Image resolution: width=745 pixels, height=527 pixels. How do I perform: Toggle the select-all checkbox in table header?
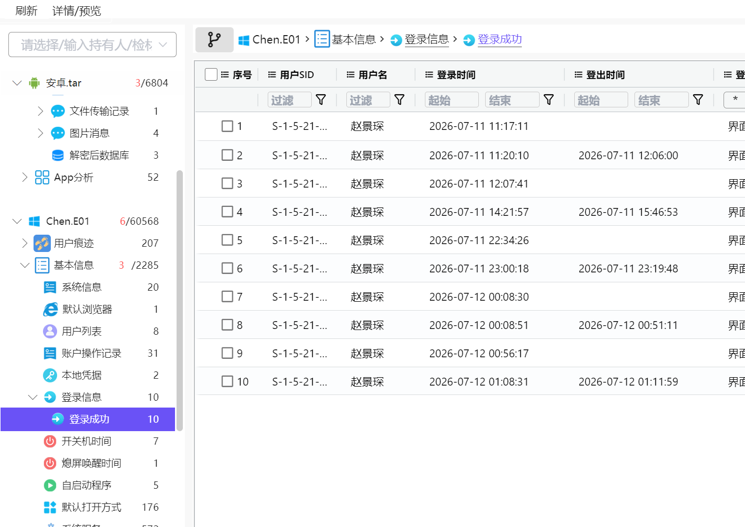tap(211, 75)
